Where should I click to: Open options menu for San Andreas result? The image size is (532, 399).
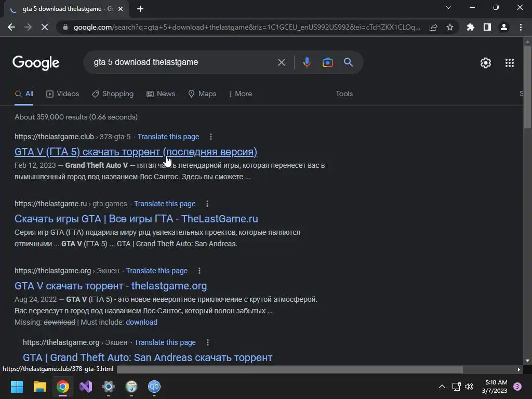[208, 342]
